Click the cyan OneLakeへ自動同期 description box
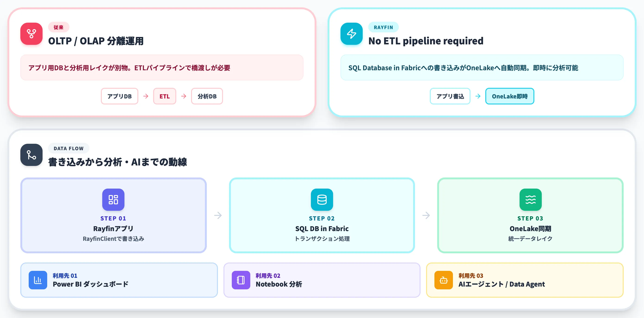 pyautogui.click(x=482, y=67)
